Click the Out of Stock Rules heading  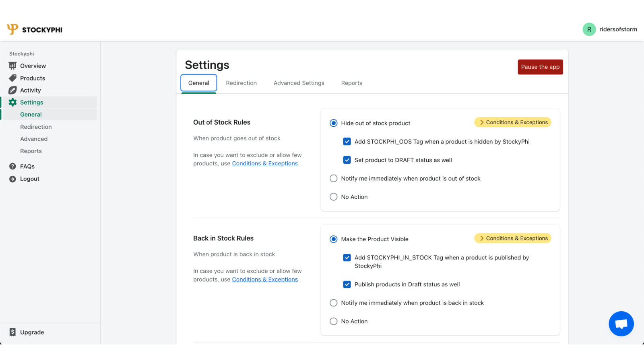(x=222, y=122)
